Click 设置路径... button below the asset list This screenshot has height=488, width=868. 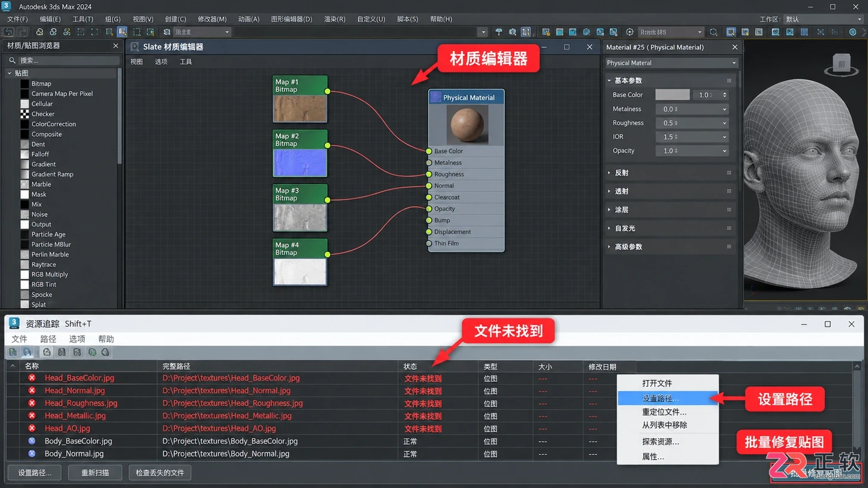pos(34,473)
